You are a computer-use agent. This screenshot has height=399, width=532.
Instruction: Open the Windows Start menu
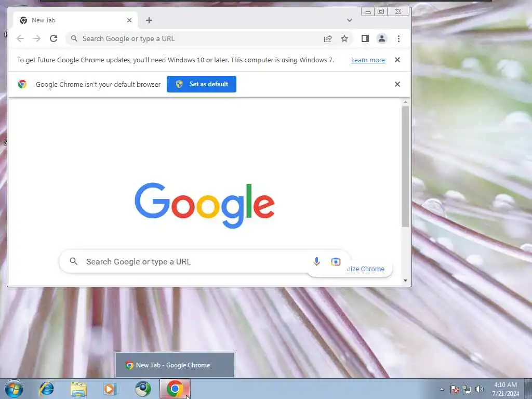[14, 389]
